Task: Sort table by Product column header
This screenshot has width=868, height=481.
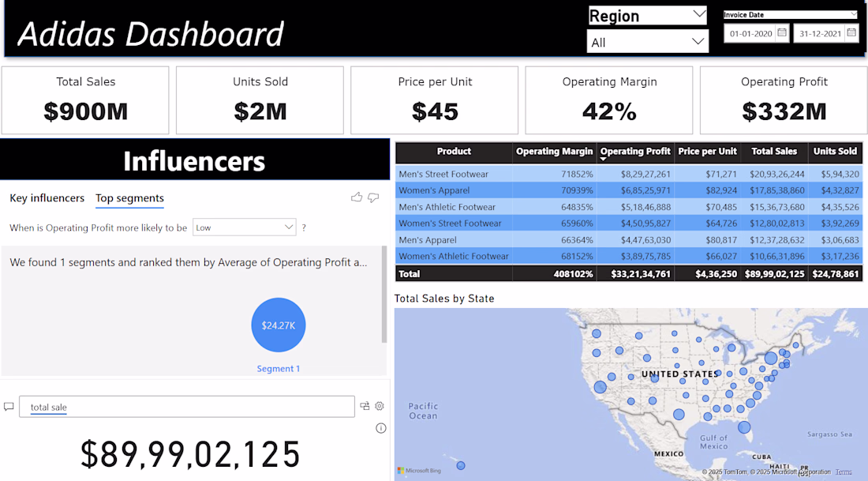Action: point(454,152)
